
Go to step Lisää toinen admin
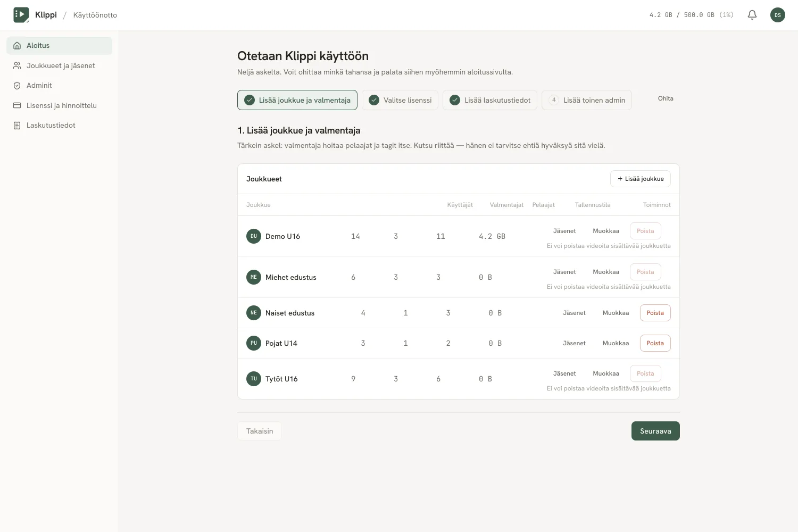(x=587, y=100)
